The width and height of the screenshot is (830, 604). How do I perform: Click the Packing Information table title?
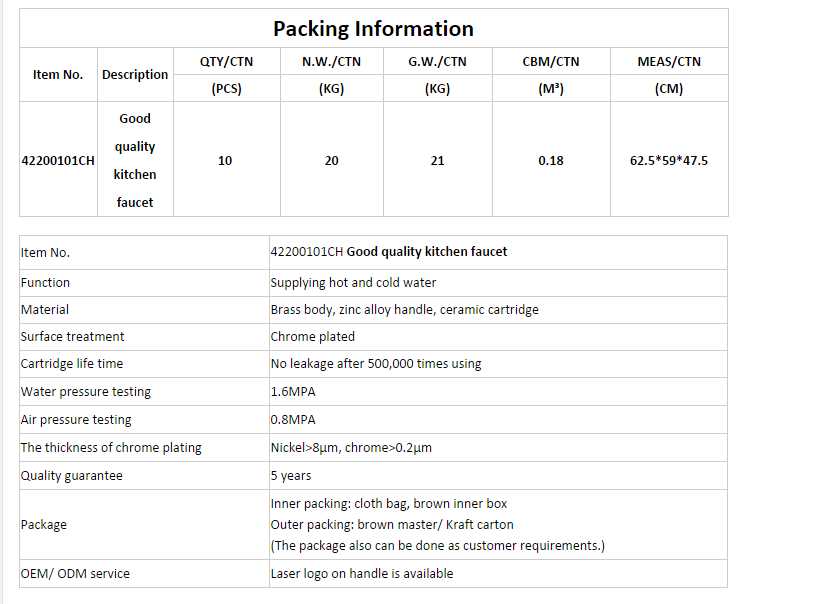click(x=373, y=29)
